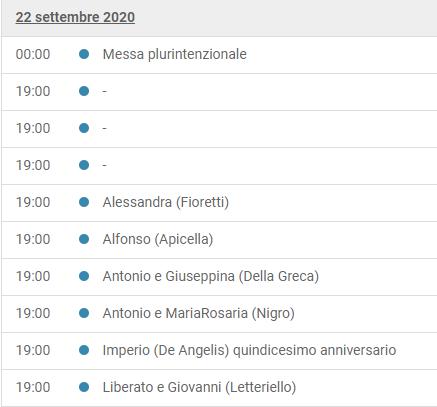Open Imperio (De Angelis) quindicesimo anniversario entry
This screenshot has height=407, width=437.
(249, 350)
